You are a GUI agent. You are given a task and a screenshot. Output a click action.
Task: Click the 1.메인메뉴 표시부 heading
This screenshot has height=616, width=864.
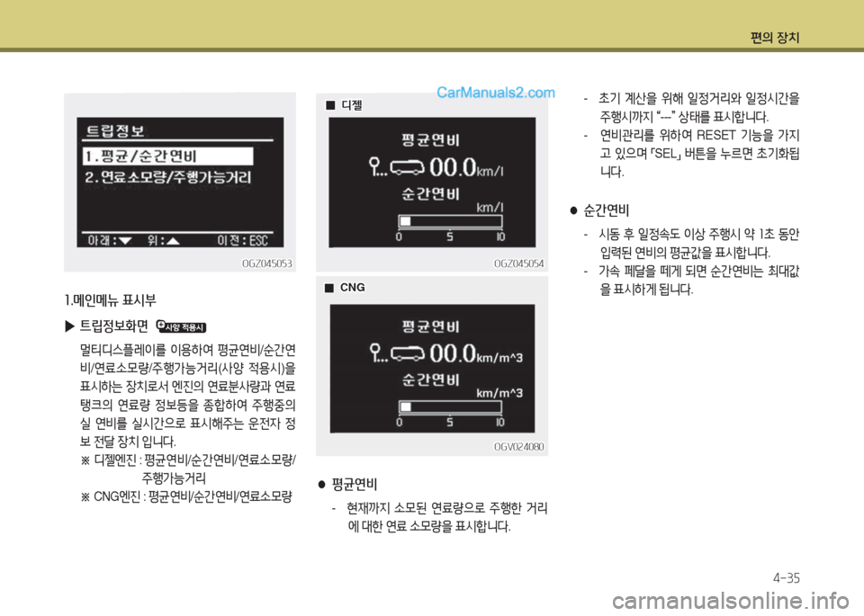[x=110, y=300]
